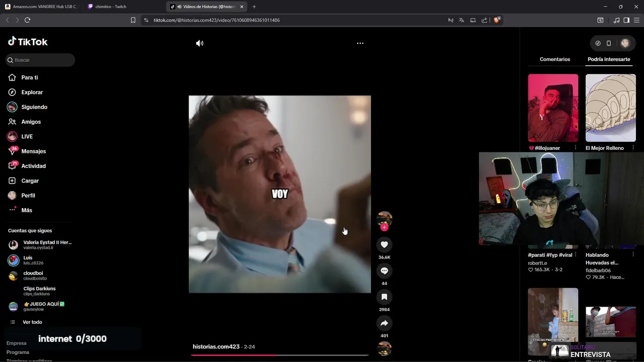Image resolution: width=644 pixels, height=362 pixels.
Task: Mute the TikTok video with speaker icon
Action: (x=200, y=43)
